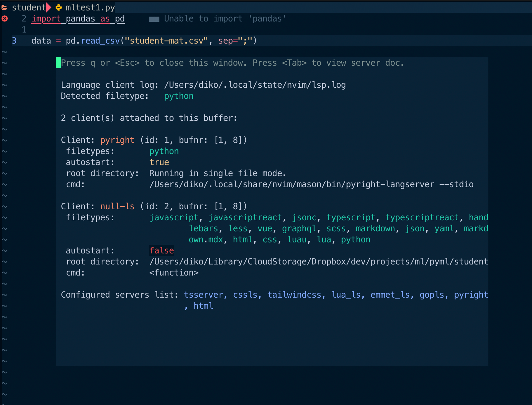Click the pyright client name
Screen dimensions: 532x405
coord(117,140)
